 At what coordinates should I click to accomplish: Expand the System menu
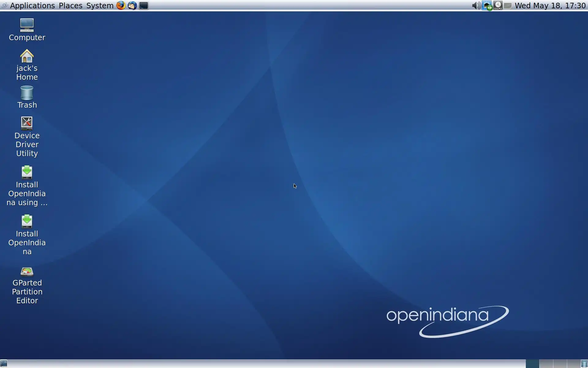pyautogui.click(x=100, y=6)
